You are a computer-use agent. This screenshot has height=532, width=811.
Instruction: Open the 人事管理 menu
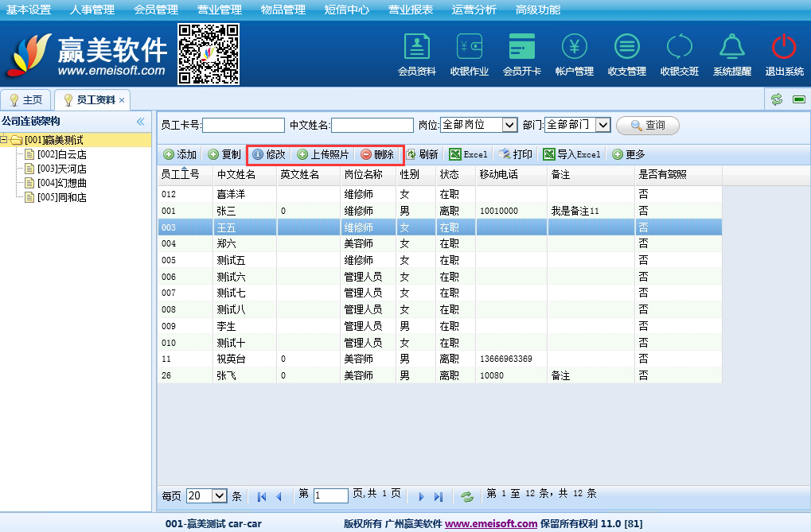click(x=92, y=10)
